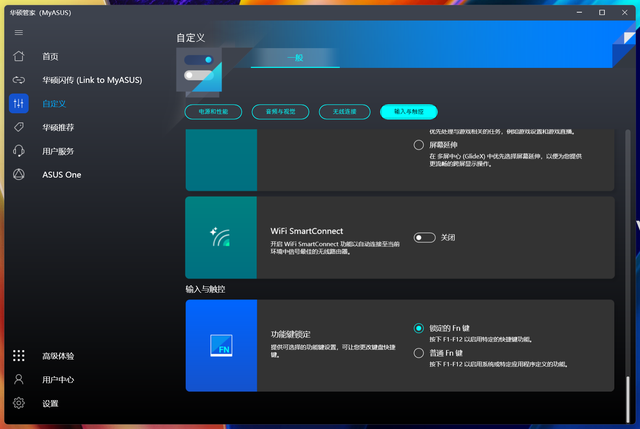Switch to the 音频与视觉 category

(x=279, y=112)
